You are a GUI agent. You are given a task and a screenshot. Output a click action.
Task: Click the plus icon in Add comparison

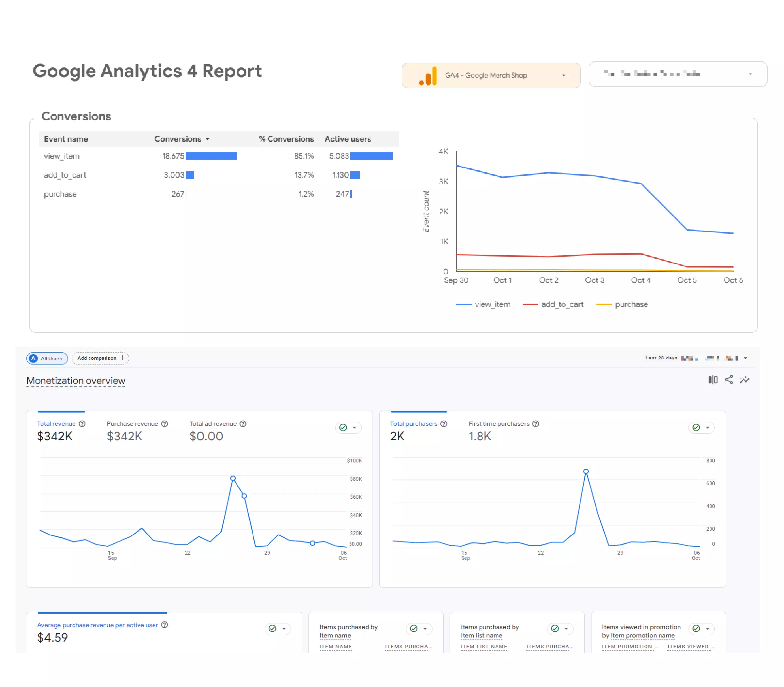pos(123,358)
